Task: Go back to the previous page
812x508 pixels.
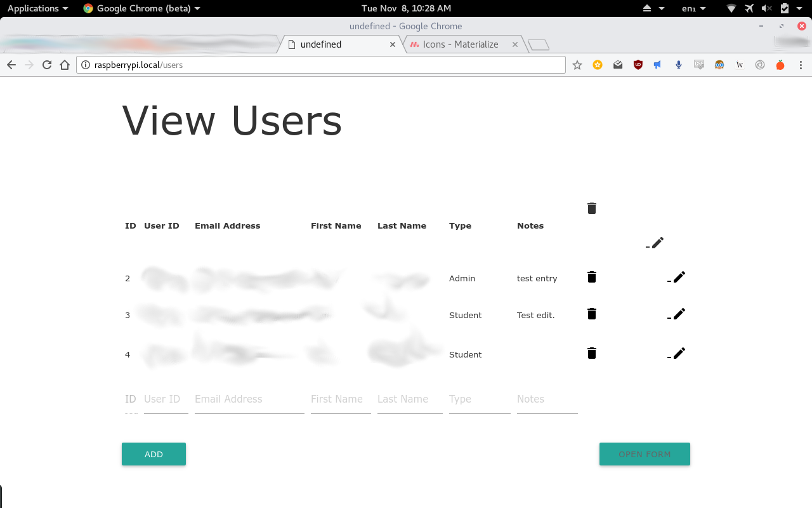Action: point(11,65)
